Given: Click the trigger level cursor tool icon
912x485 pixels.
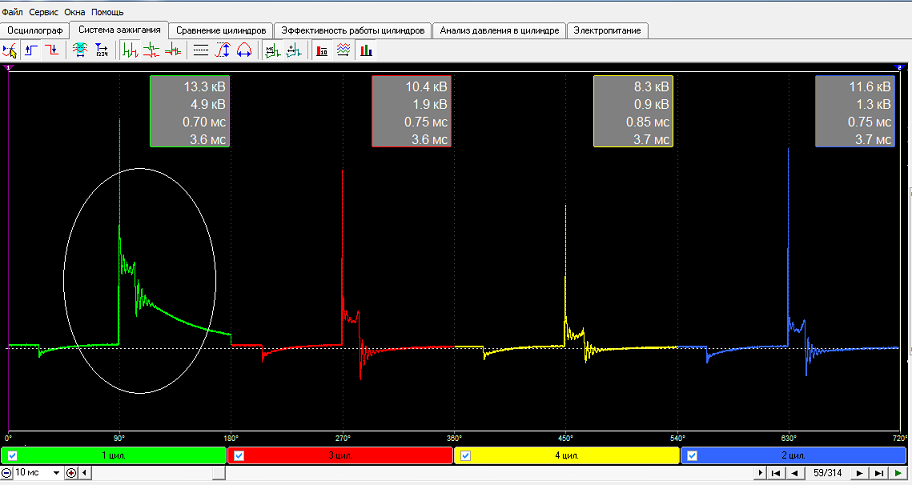Looking at the screenshot, I should [10, 50].
